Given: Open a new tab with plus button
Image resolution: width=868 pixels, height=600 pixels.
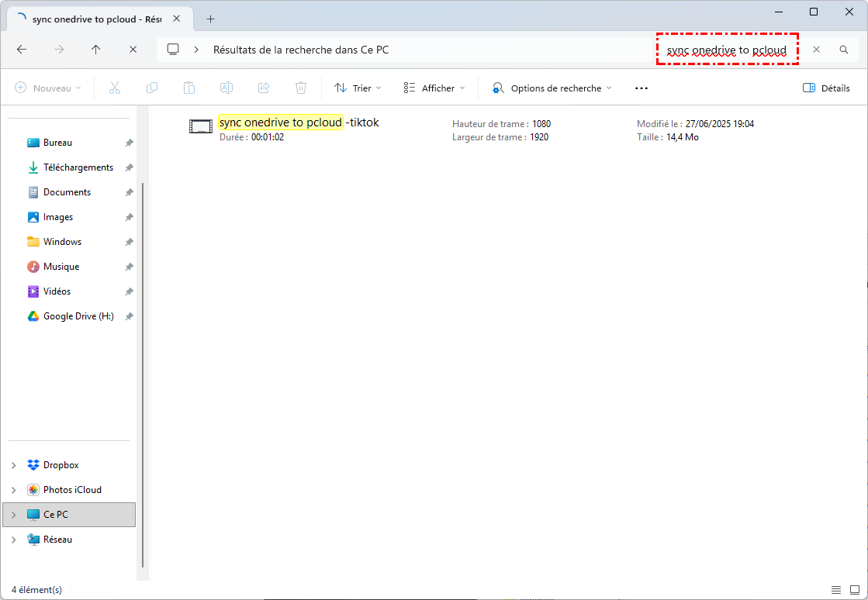Looking at the screenshot, I should tap(210, 19).
